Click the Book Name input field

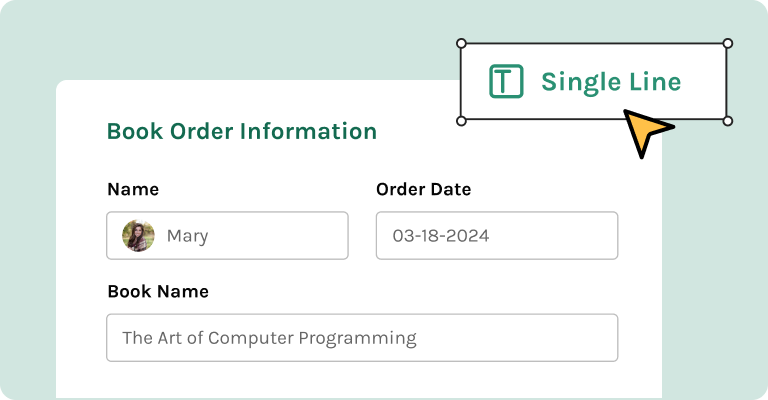click(x=362, y=338)
